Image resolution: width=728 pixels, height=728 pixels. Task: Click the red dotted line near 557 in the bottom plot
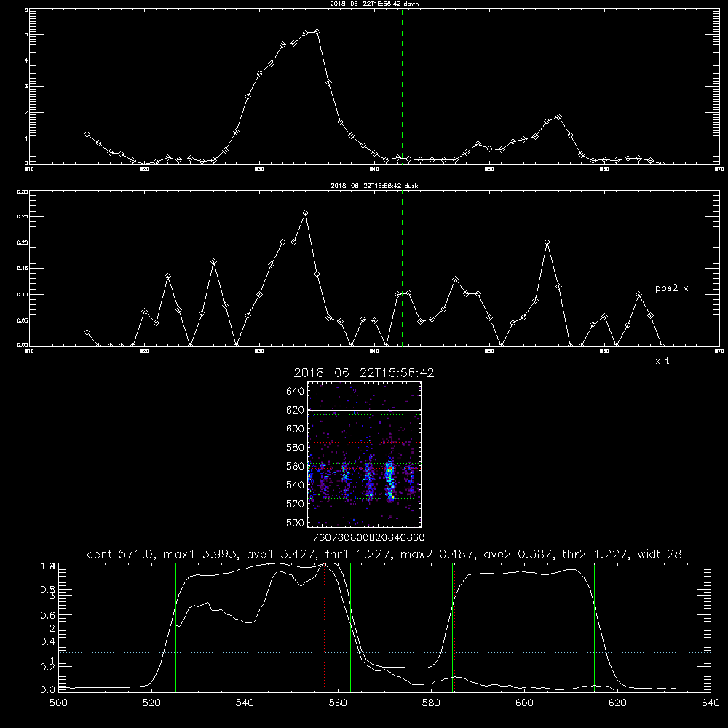pyautogui.click(x=325, y=627)
